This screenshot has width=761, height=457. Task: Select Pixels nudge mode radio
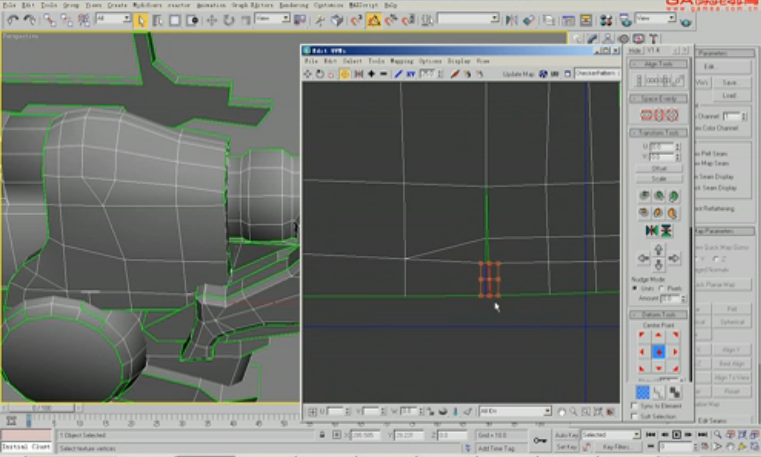[x=662, y=288]
